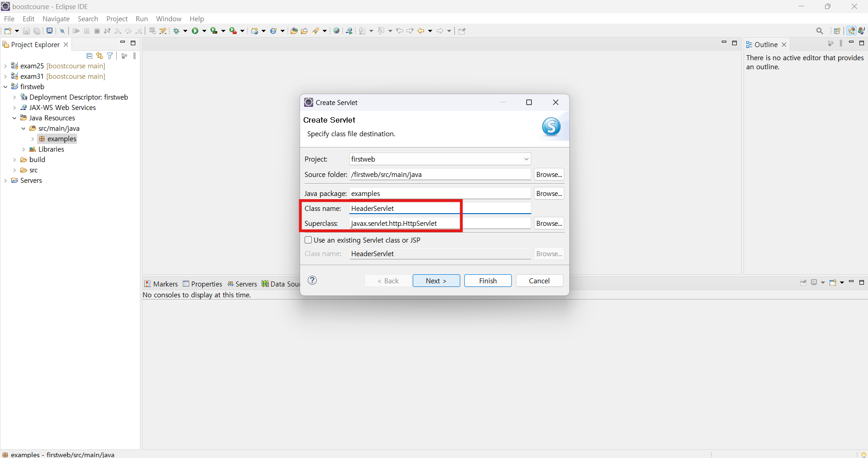Open the Navigate menu
Image resolution: width=868 pixels, height=458 pixels.
pos(56,19)
